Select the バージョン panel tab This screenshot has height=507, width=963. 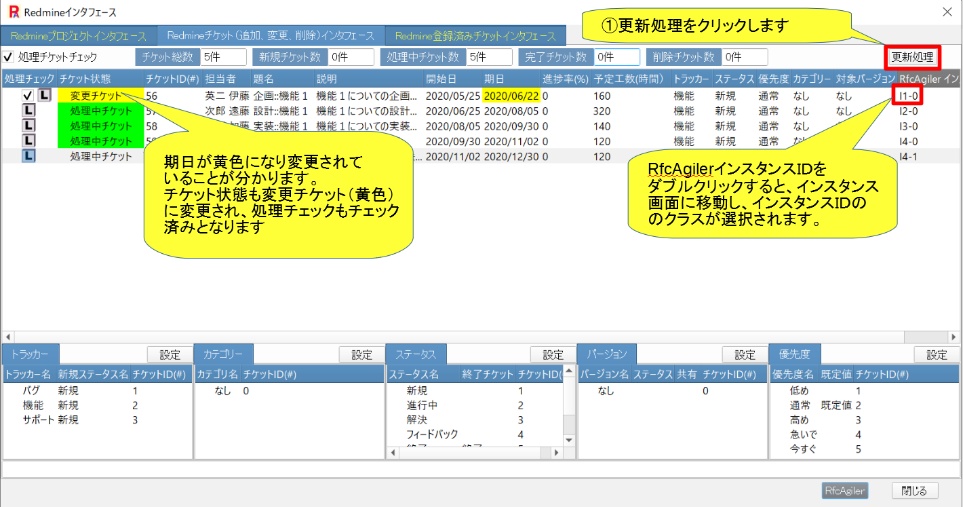[x=606, y=354]
